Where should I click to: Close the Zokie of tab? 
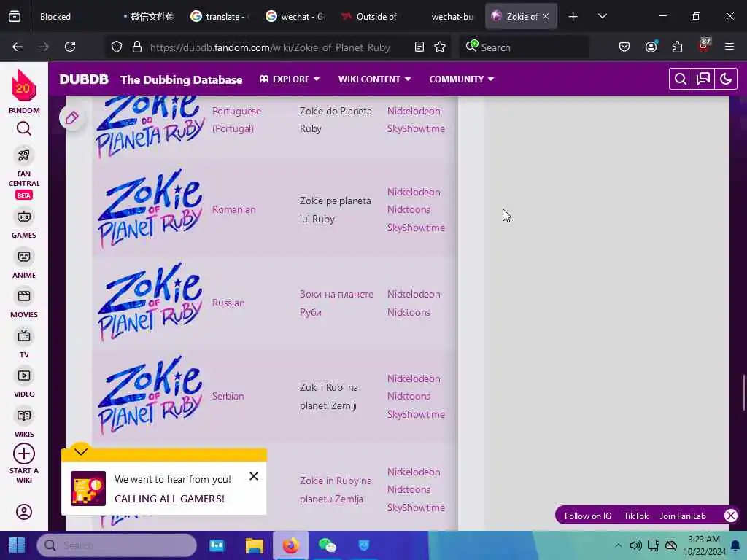point(546,16)
